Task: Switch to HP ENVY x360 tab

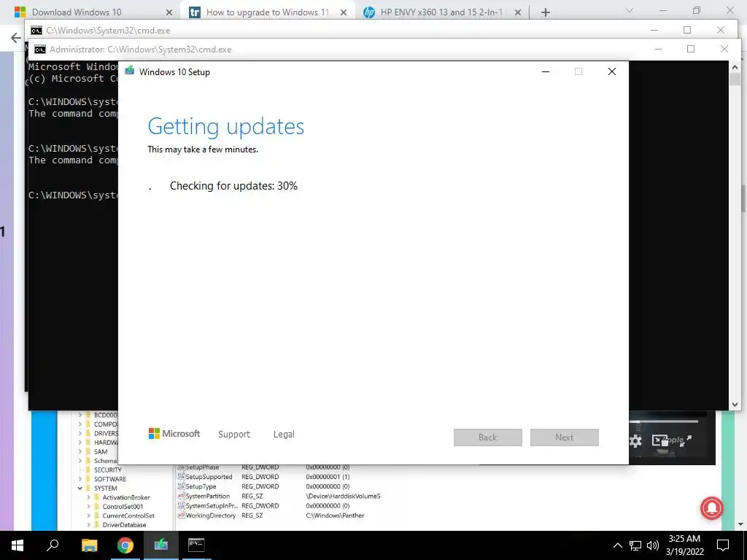Action: click(x=441, y=12)
